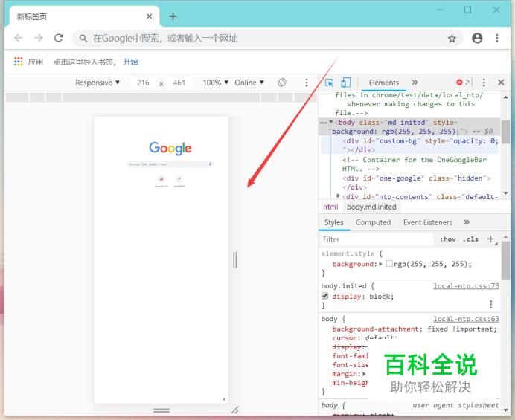The width and height of the screenshot is (515, 420).
Task: Click the ellipsis before body node
Action: pyautogui.click(x=323, y=123)
